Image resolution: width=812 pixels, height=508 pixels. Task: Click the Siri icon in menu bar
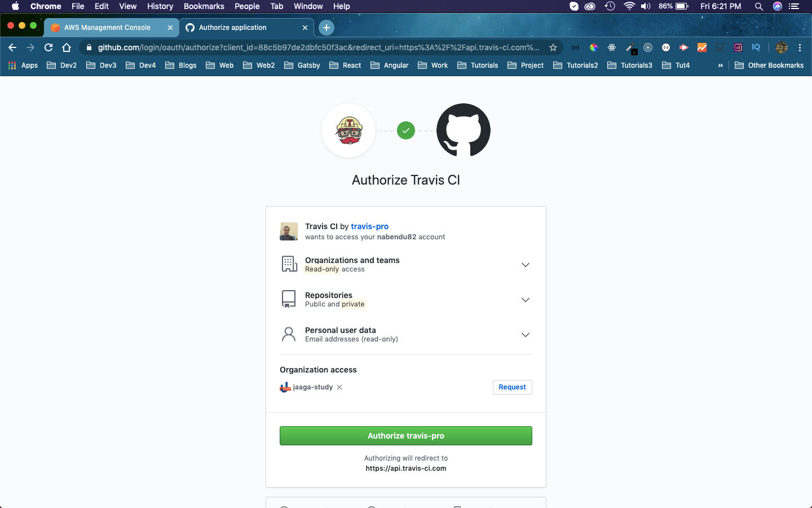(778, 6)
